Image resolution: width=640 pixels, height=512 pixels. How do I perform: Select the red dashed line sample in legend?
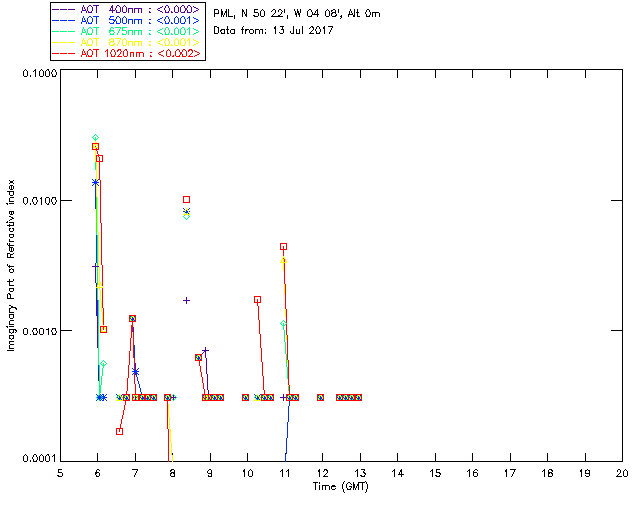tap(64, 53)
